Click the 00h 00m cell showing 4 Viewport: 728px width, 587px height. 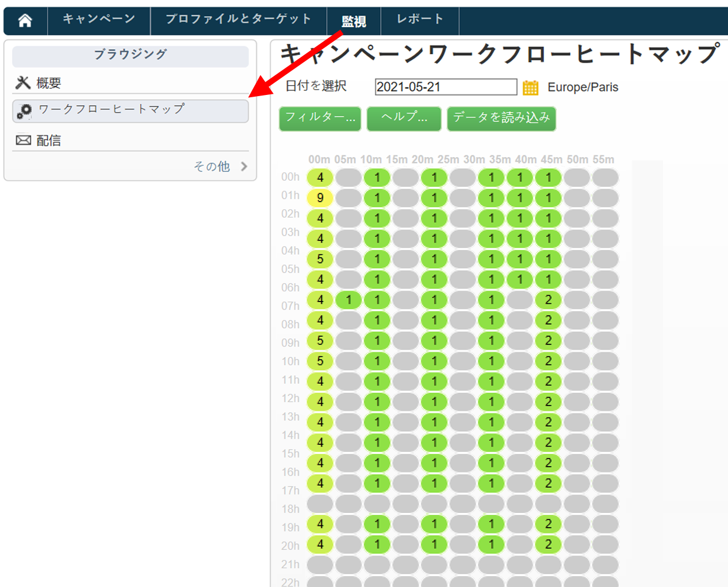(320, 177)
